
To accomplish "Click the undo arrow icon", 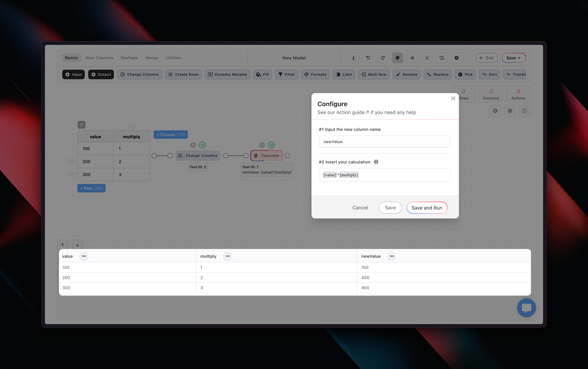I will point(368,58).
